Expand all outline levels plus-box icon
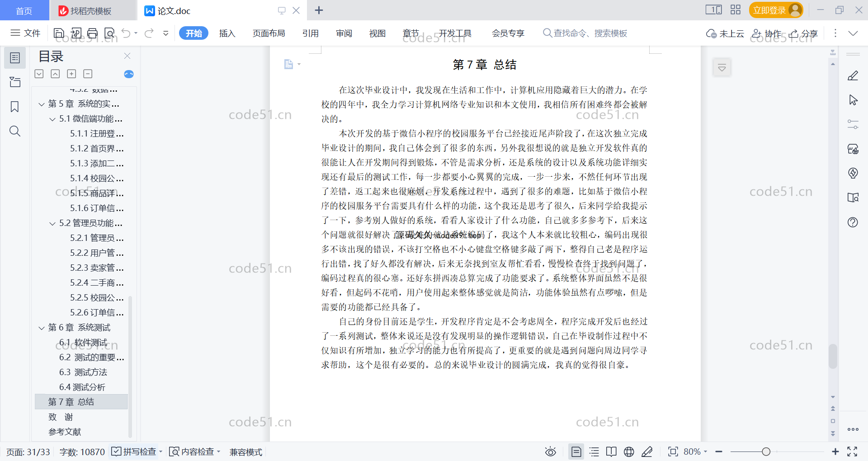 (x=71, y=74)
